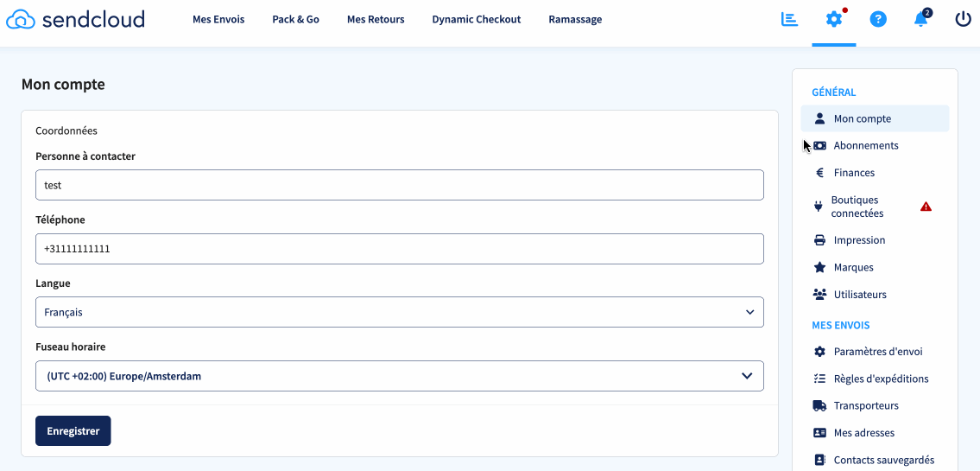The width and height of the screenshot is (980, 471).
Task: Click the power logout icon
Action: [x=964, y=19]
